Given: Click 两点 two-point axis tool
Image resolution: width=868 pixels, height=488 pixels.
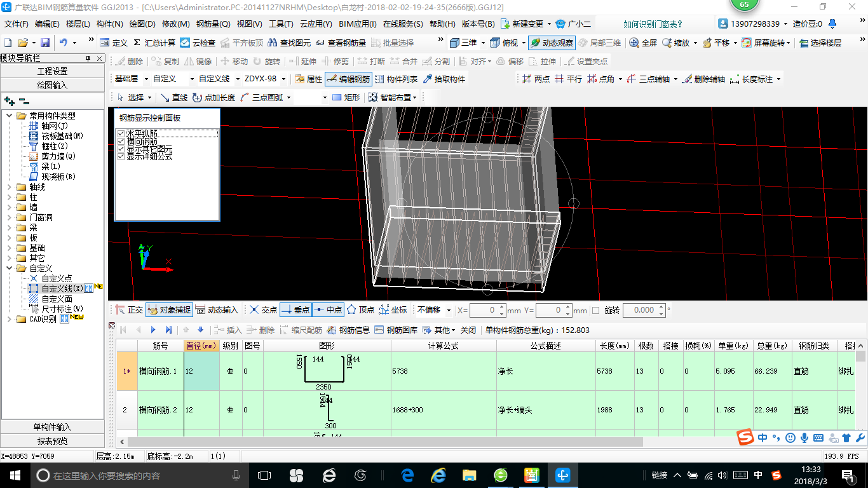Looking at the screenshot, I should coord(536,79).
